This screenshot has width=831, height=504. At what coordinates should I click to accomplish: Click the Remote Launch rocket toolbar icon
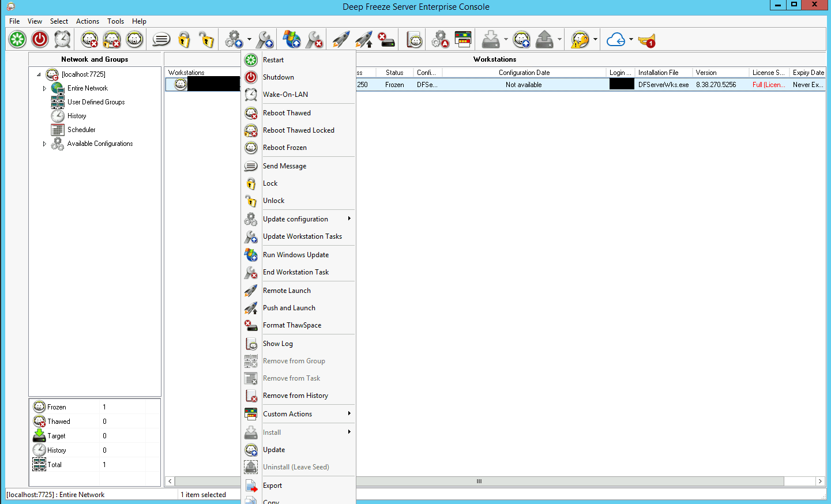[341, 39]
